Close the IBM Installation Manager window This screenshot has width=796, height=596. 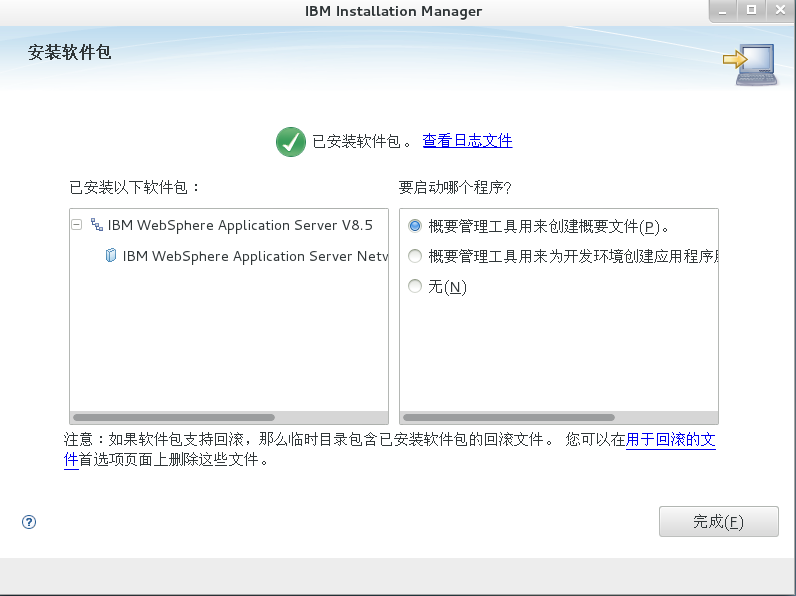point(781,10)
